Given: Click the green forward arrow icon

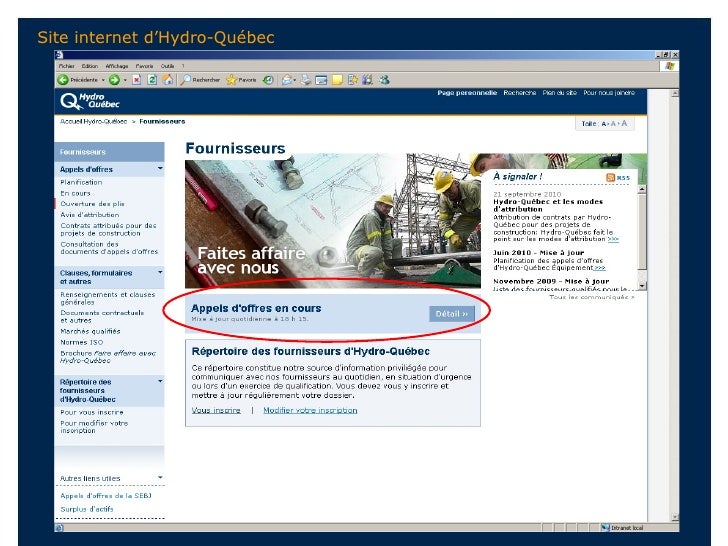Looking at the screenshot, I should [x=114, y=80].
